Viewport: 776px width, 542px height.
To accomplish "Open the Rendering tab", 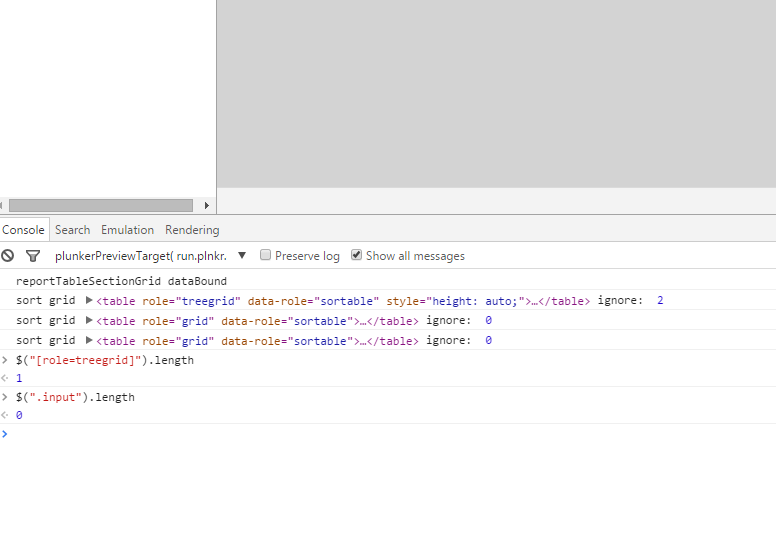I will coord(192,230).
